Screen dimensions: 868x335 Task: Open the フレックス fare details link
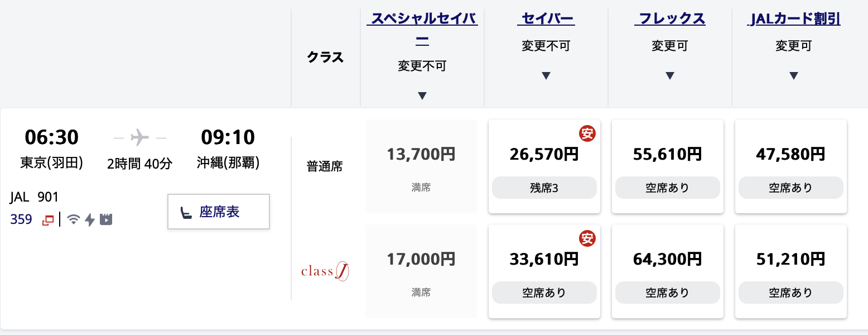pyautogui.click(x=669, y=18)
